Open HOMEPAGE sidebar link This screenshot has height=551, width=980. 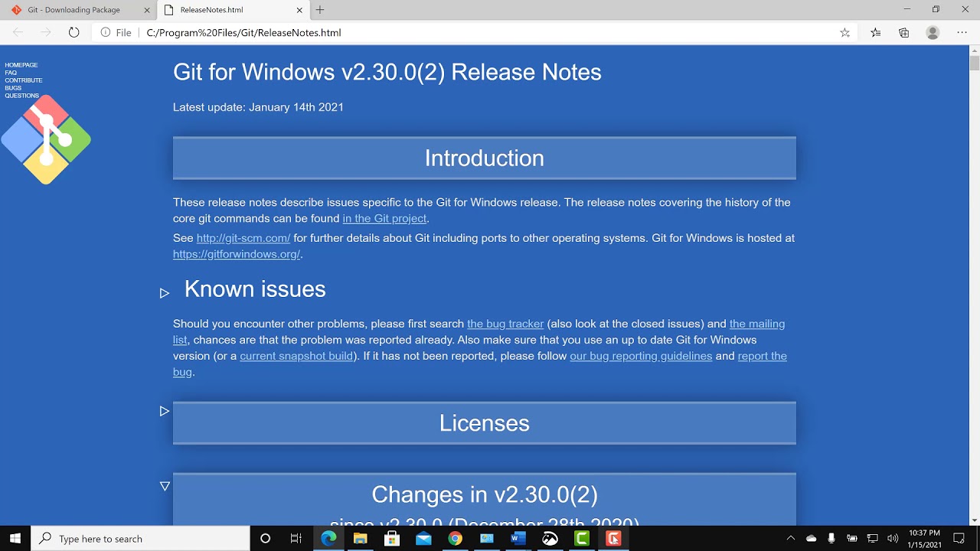[21, 65]
